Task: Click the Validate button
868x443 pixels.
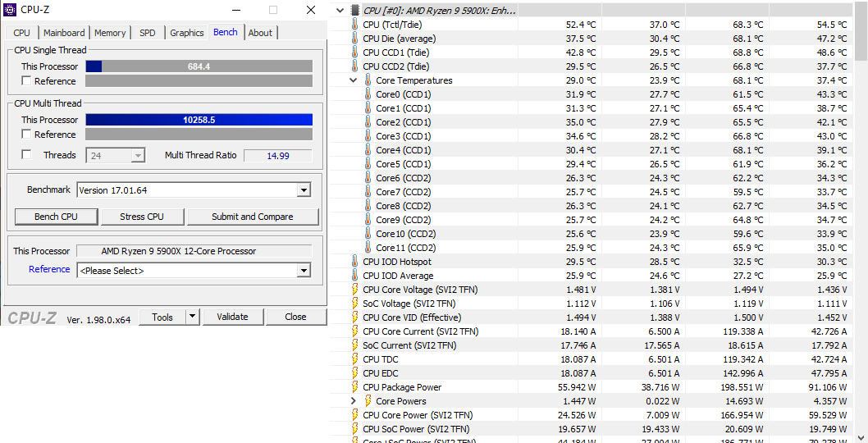Action: pos(232,317)
